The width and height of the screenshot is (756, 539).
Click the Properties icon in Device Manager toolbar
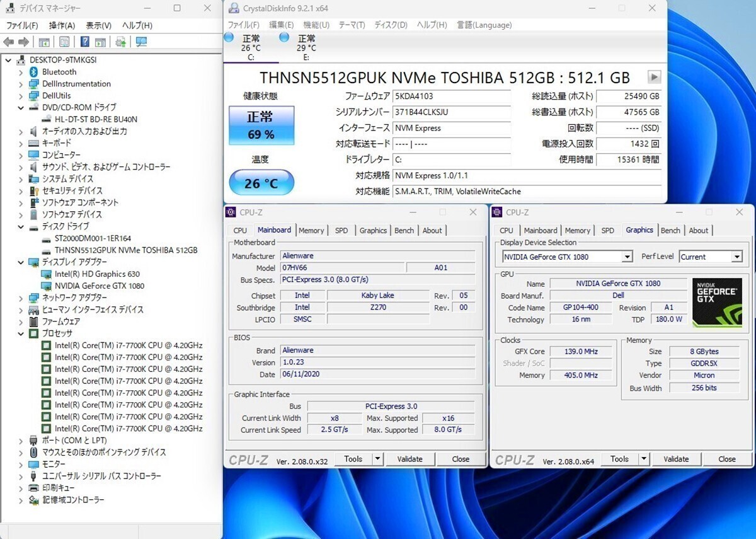(x=64, y=42)
